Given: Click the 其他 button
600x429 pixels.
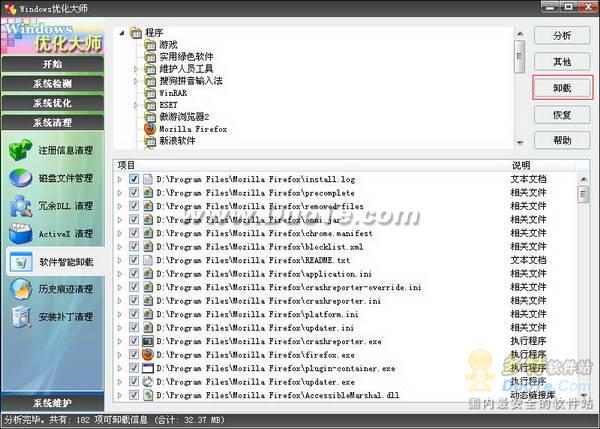Looking at the screenshot, I should tap(562, 62).
